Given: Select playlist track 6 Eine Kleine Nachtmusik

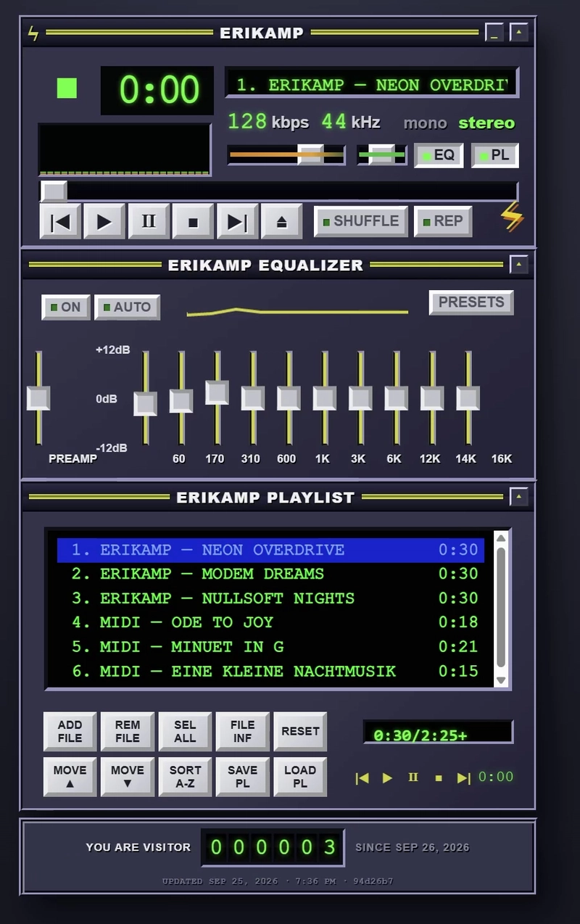Looking at the screenshot, I should pyautogui.click(x=270, y=672).
